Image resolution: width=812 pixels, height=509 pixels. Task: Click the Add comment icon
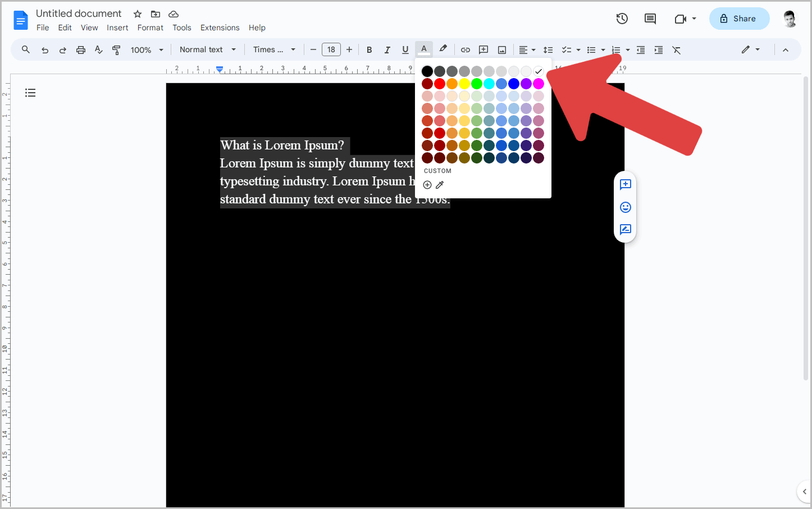pos(483,49)
